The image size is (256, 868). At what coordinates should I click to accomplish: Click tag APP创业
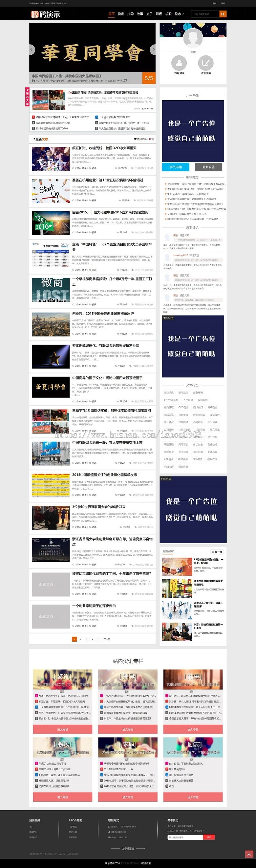[169, 459]
